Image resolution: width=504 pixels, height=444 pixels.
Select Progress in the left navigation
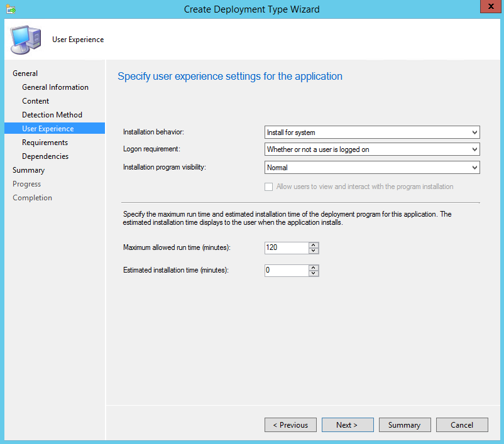[x=26, y=184]
